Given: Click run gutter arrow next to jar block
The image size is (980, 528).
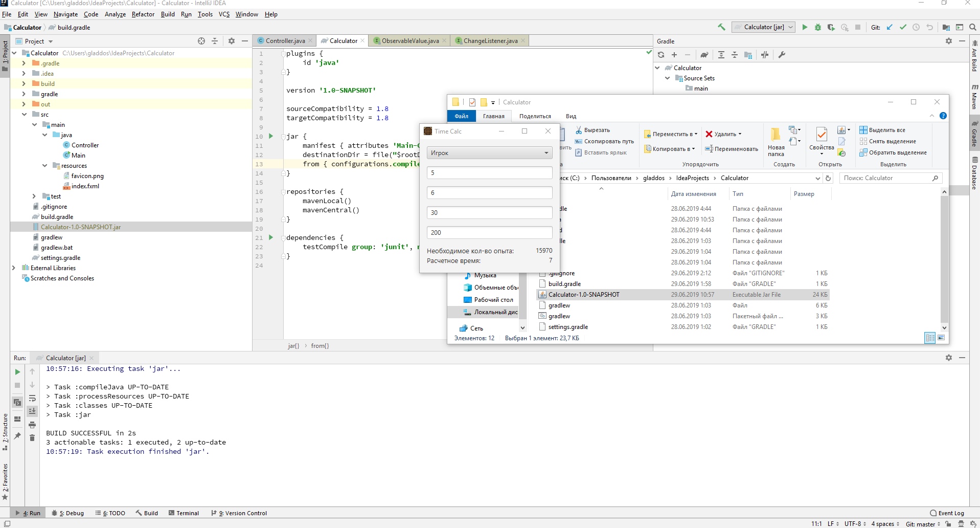Looking at the screenshot, I should tap(271, 136).
